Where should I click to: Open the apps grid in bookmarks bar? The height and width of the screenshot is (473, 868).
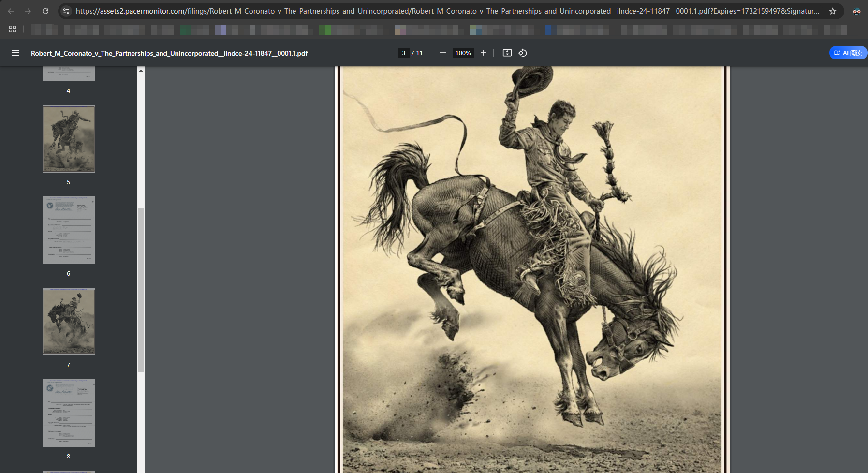point(13,29)
